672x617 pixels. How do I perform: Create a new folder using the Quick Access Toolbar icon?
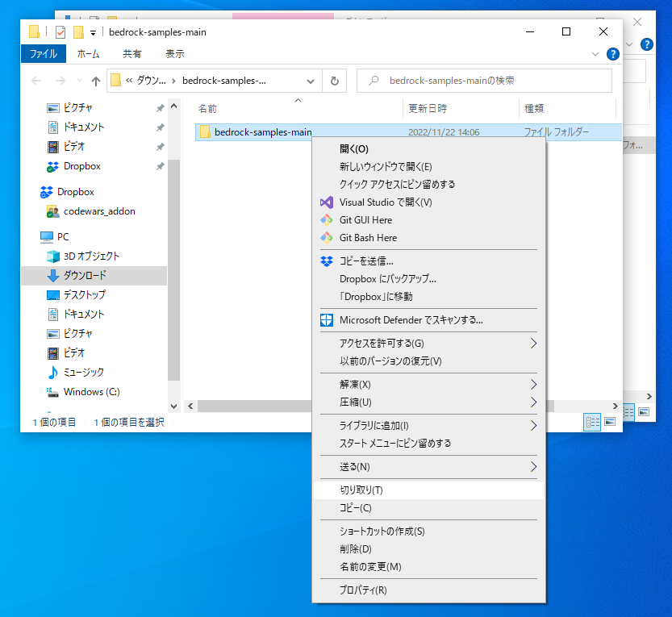coord(78,31)
